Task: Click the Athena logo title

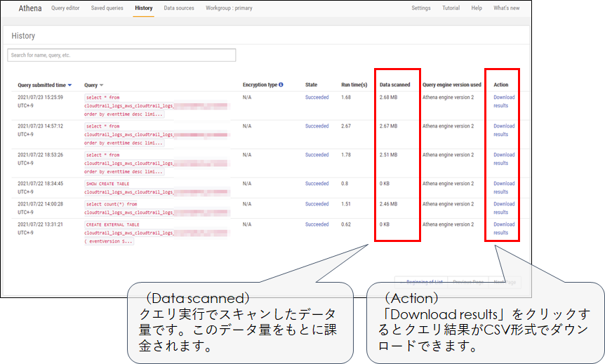Action: (30, 8)
